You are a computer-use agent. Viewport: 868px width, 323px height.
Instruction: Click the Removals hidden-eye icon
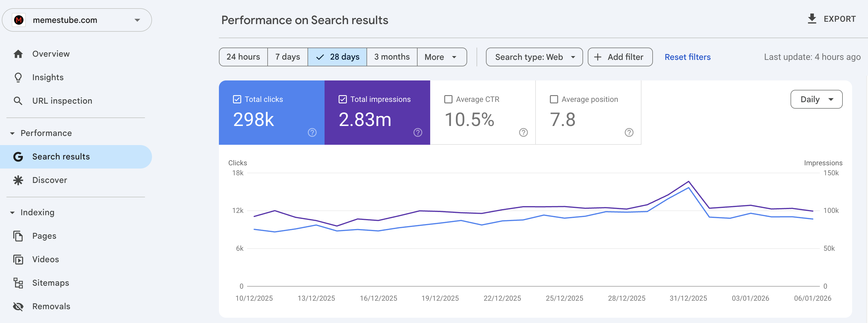(x=18, y=306)
